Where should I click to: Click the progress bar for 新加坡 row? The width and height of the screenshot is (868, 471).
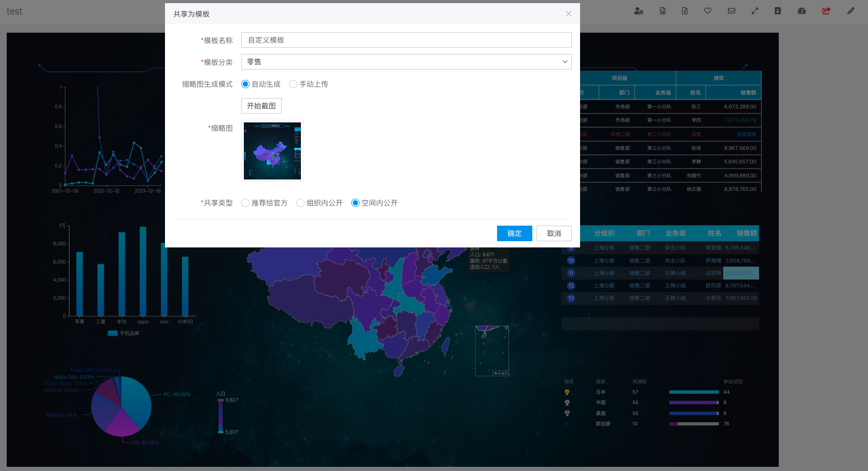tap(694, 424)
